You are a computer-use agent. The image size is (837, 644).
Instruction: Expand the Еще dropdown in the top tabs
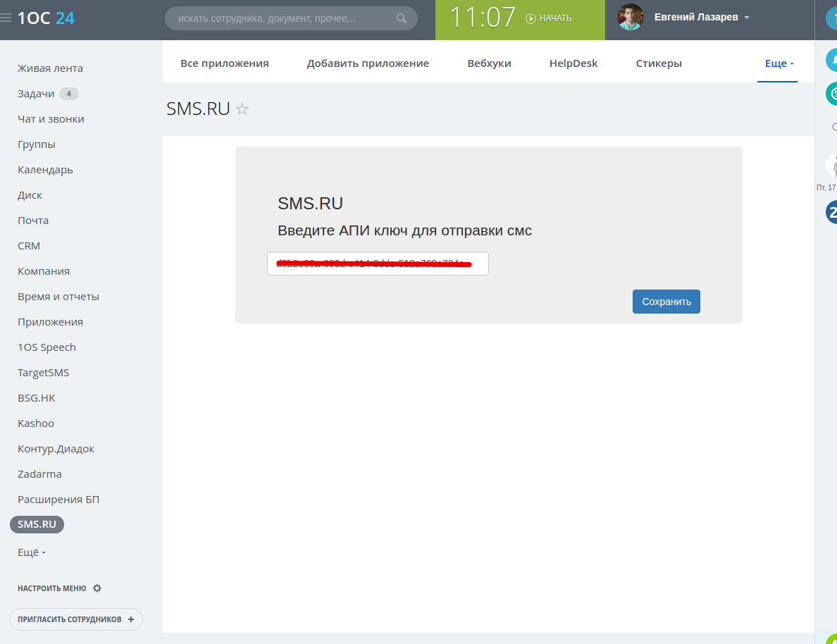tap(779, 63)
